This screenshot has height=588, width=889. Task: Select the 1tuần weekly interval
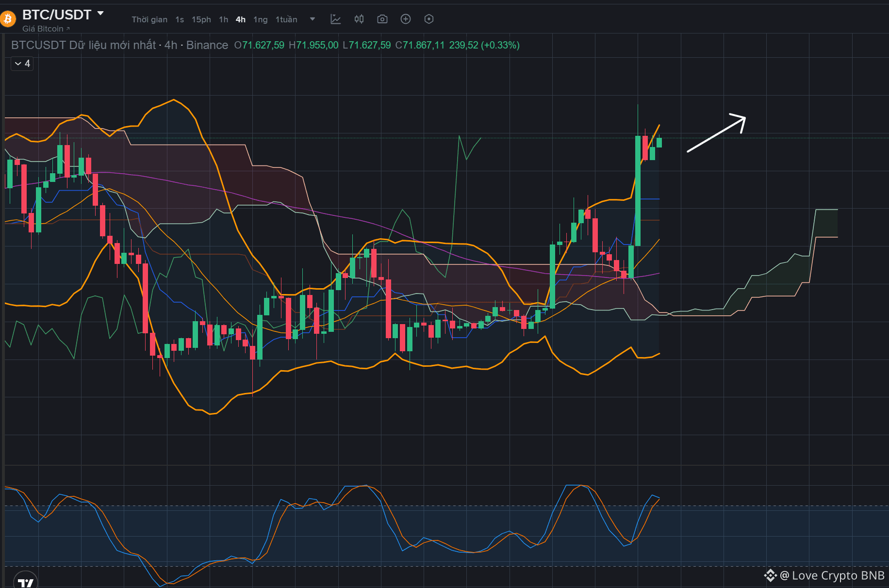pyautogui.click(x=286, y=19)
